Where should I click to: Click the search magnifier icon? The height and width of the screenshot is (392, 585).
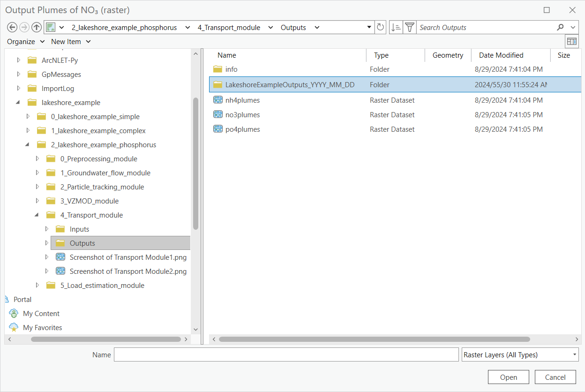tap(561, 27)
